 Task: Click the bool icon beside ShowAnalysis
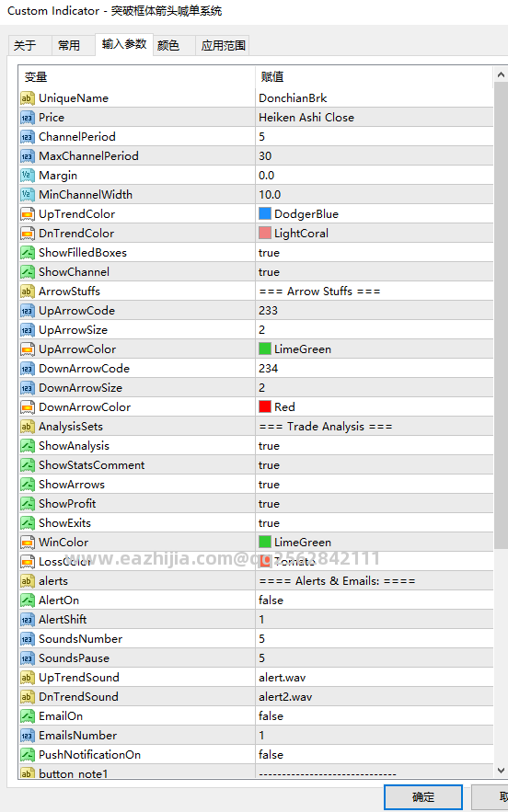click(x=28, y=446)
